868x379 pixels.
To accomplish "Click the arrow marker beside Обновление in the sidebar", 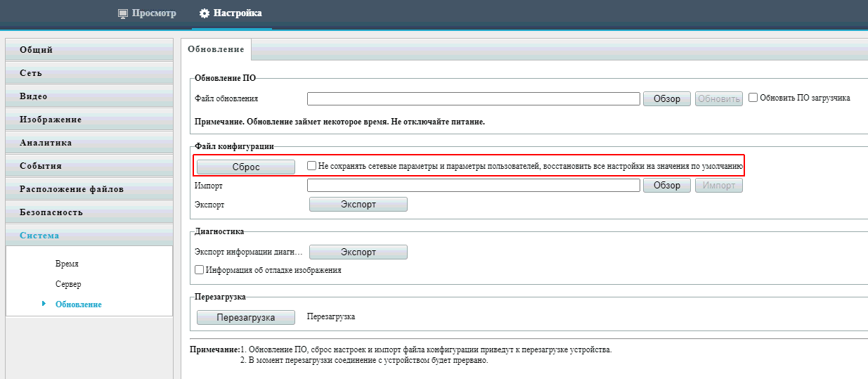I will pos(44,304).
